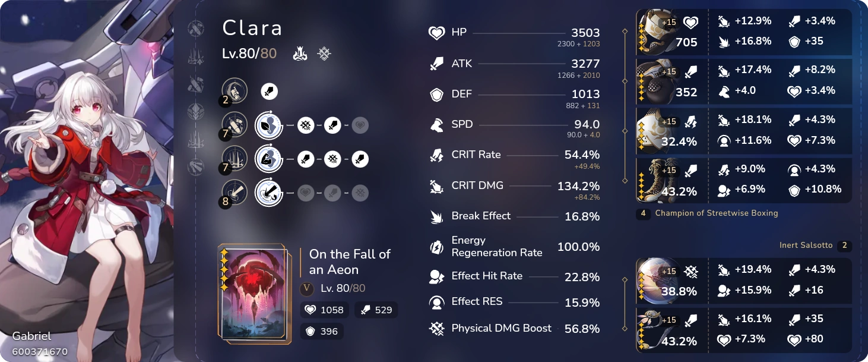Toggle the greyed Physical DMG node in the Talent row
This screenshot has height=362, width=868.
pyautogui.click(x=359, y=191)
